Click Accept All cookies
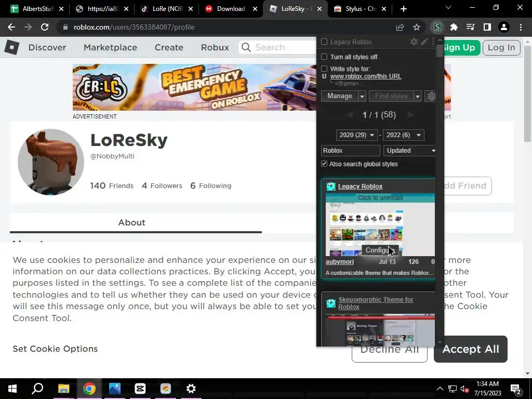The height and width of the screenshot is (399, 532). (x=471, y=349)
